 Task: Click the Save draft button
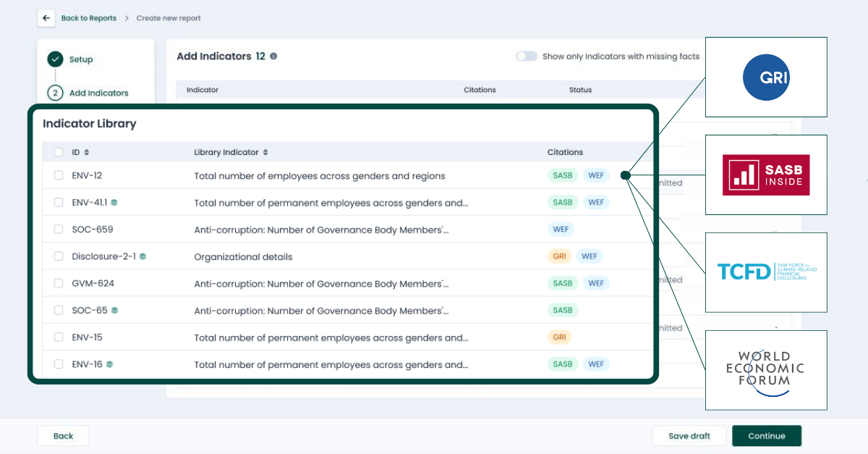click(689, 436)
